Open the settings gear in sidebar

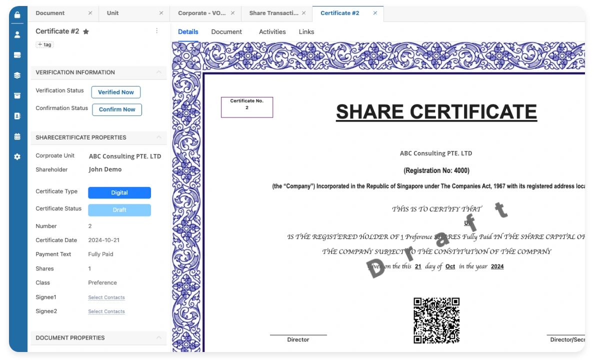[17, 156]
